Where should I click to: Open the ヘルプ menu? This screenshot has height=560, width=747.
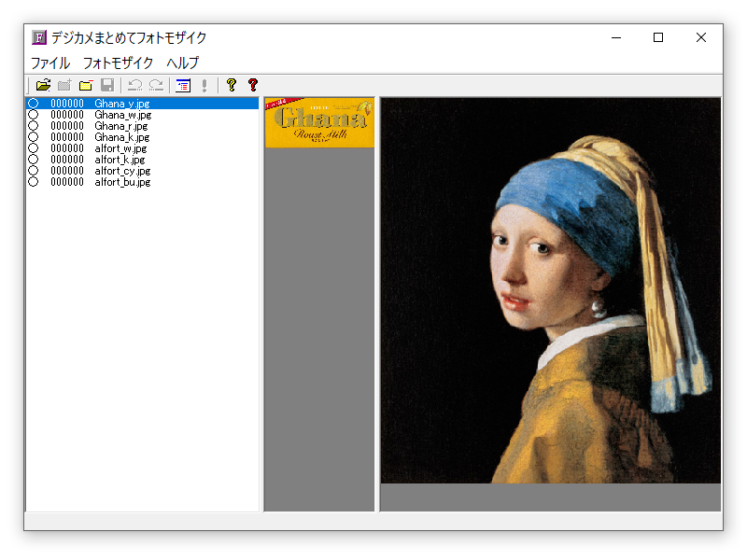[x=182, y=63]
